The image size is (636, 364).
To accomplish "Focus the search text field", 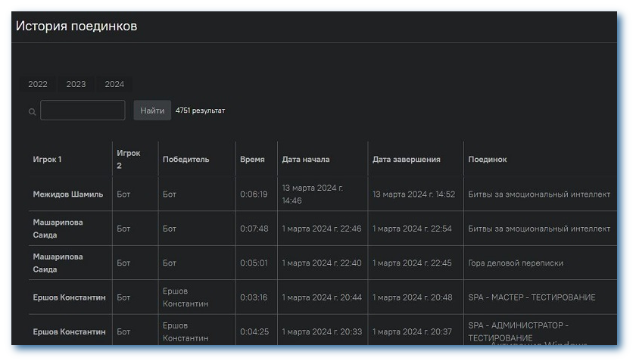I will [x=83, y=110].
